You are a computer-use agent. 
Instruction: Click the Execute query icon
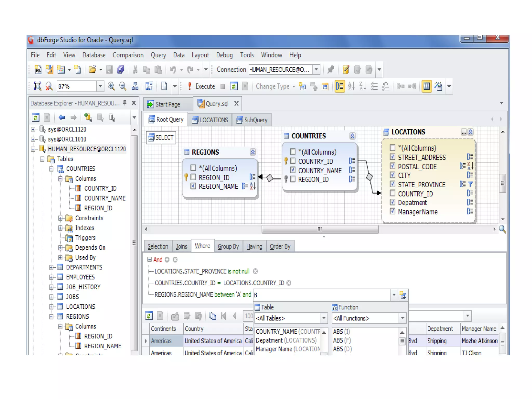pyautogui.click(x=190, y=86)
